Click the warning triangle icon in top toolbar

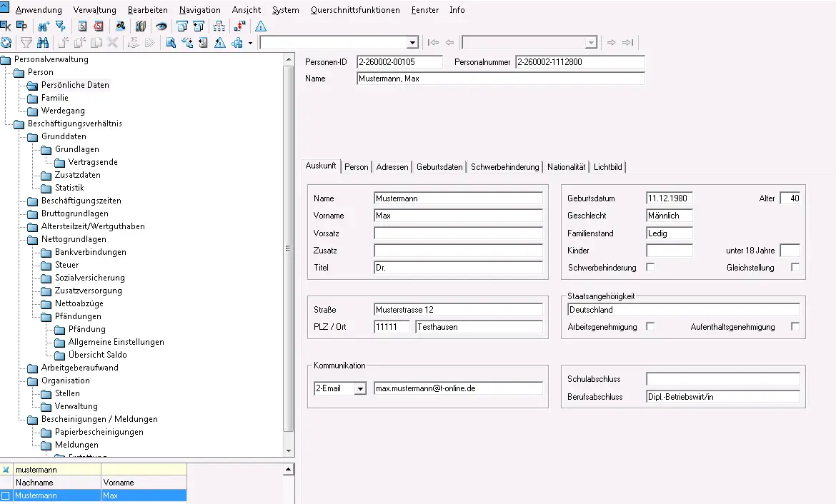(261, 26)
